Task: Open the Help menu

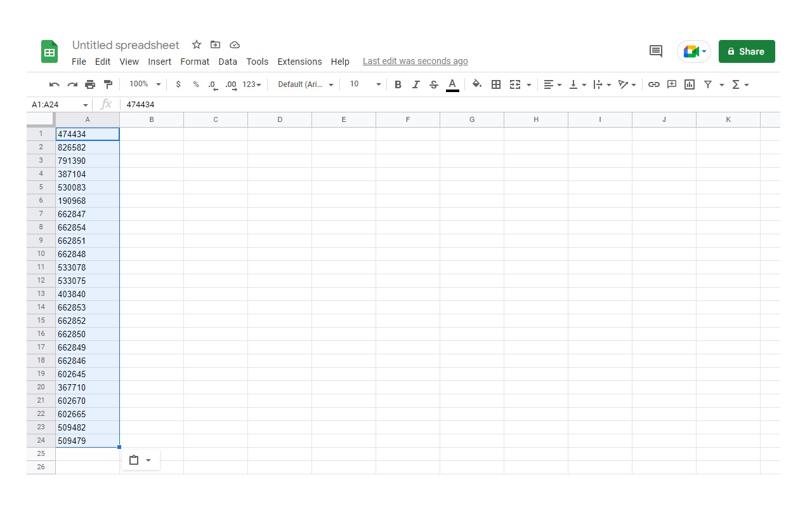Action: pos(340,62)
